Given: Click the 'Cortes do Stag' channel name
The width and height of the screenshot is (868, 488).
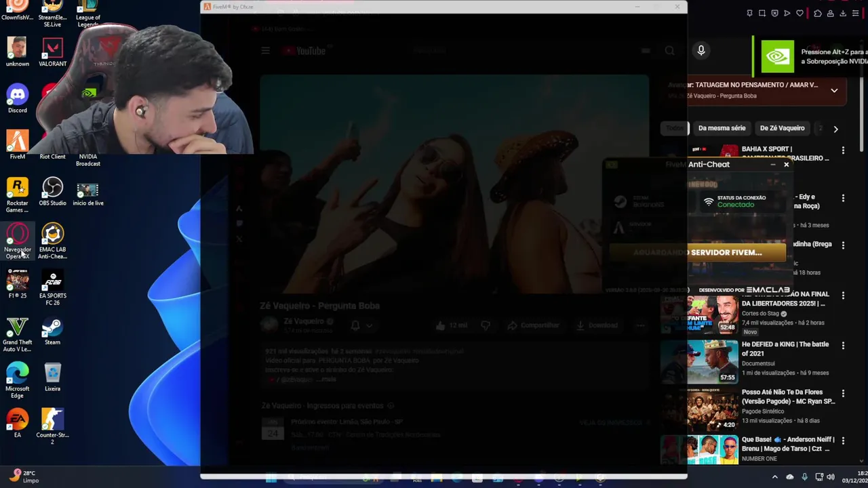Looking at the screenshot, I should (x=760, y=314).
